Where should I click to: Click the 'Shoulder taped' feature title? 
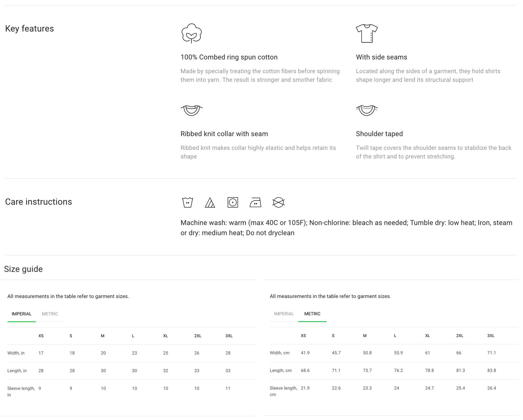tap(379, 134)
